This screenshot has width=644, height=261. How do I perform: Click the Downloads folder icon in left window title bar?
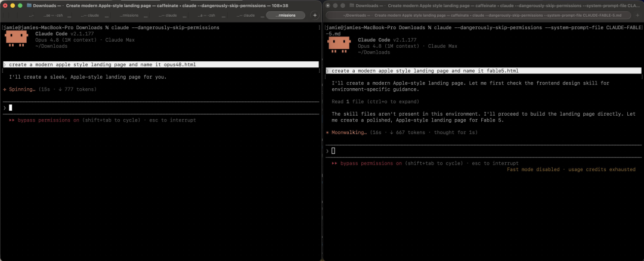coord(29,6)
